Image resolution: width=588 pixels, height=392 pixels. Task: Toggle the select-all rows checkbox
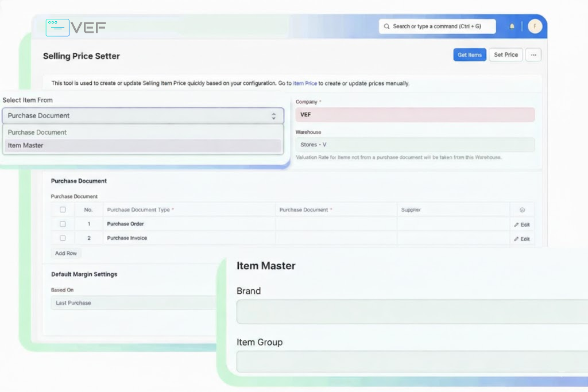[63, 210]
